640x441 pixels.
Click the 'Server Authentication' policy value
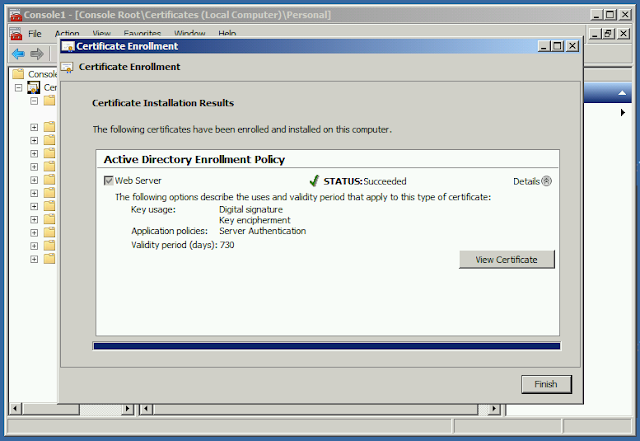(x=262, y=231)
